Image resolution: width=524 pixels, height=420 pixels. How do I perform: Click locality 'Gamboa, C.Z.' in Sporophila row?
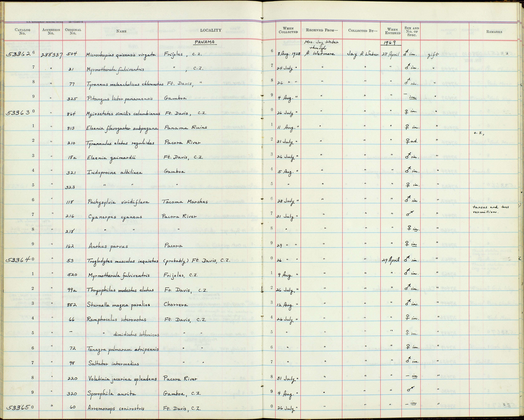coord(182,394)
